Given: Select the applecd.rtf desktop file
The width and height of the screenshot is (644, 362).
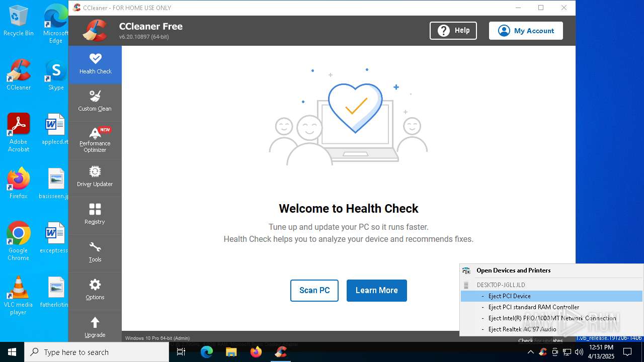Looking at the screenshot, I should pos(55,130).
